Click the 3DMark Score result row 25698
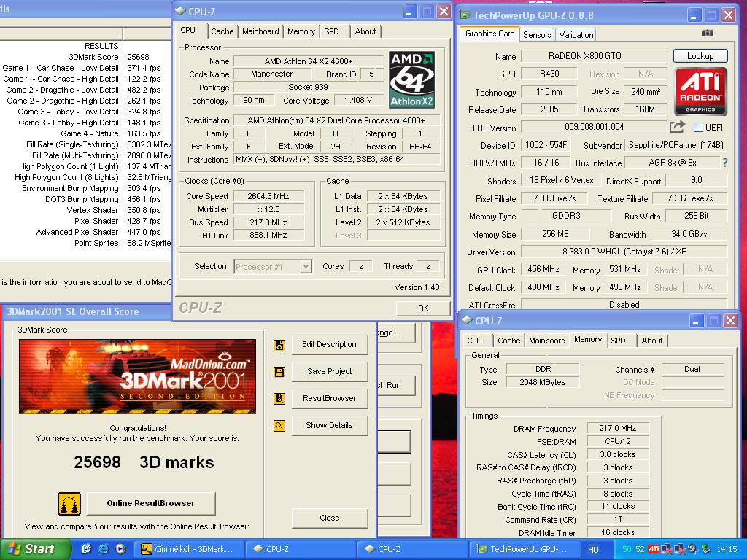The height and width of the screenshot is (560, 747). 86,57
